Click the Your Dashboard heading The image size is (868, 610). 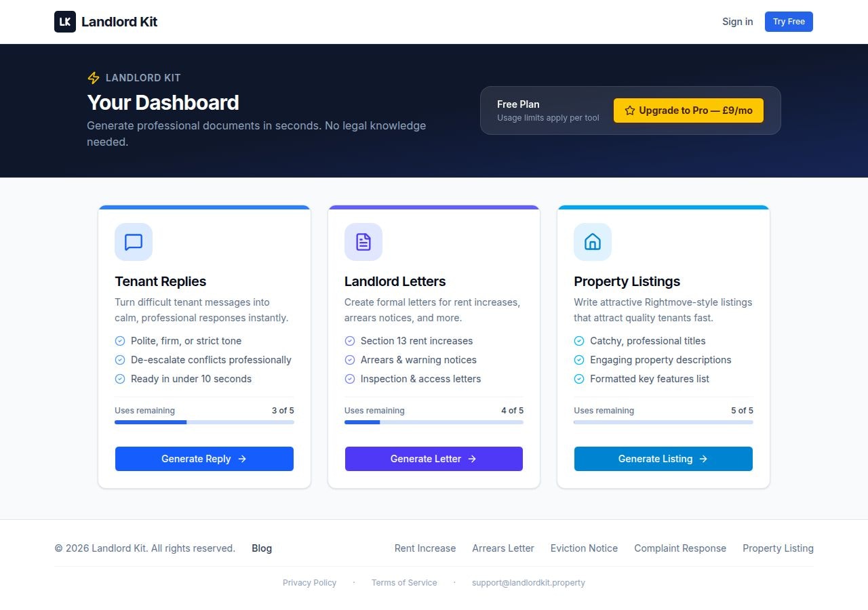[x=163, y=102]
